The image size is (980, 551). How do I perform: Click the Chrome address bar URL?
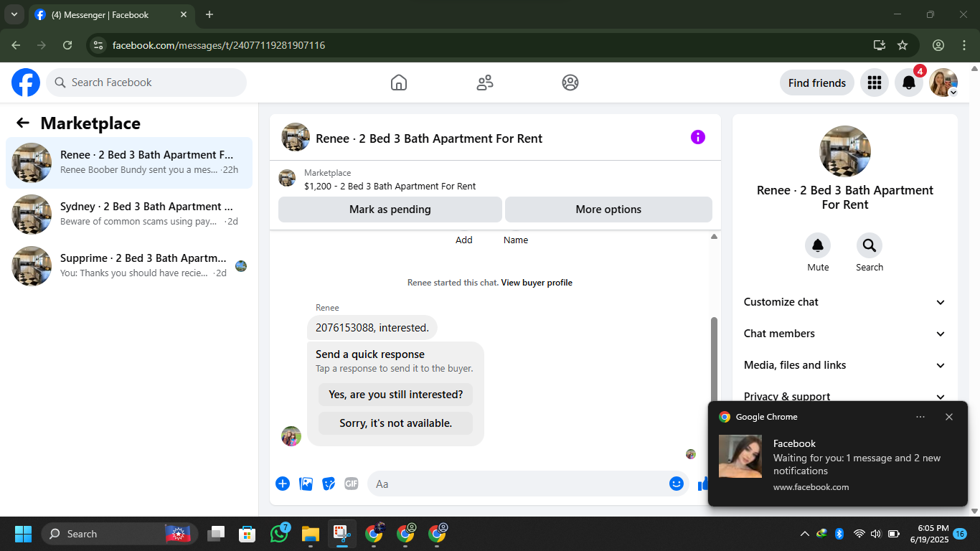click(219, 45)
